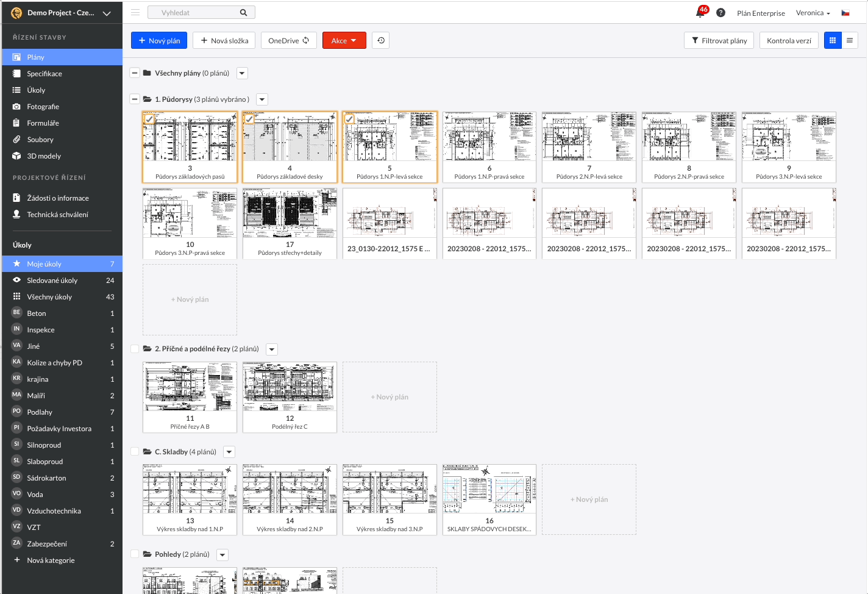Open the Demo Project dropdown chevron
868x594 pixels.
pos(107,13)
